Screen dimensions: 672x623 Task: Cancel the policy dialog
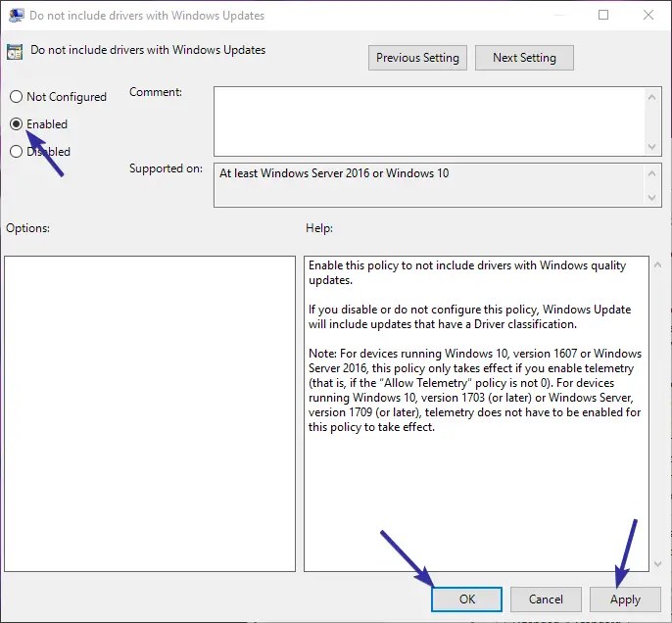pyautogui.click(x=546, y=599)
